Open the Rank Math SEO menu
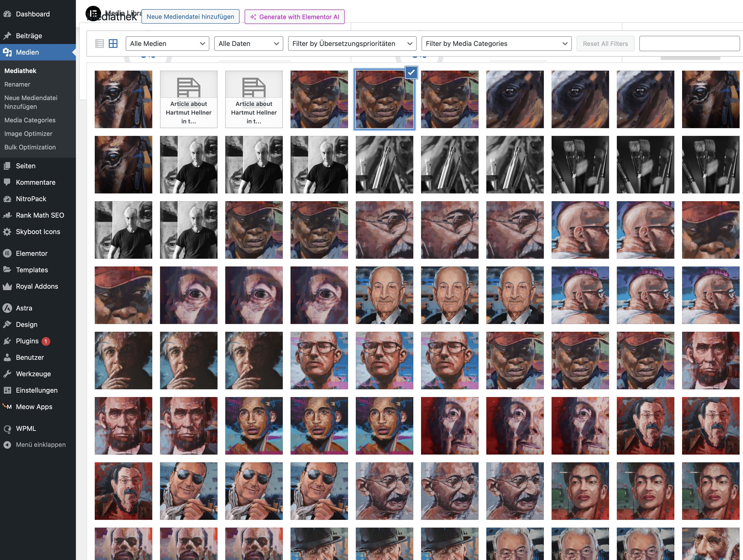The height and width of the screenshot is (560, 743). [40, 215]
